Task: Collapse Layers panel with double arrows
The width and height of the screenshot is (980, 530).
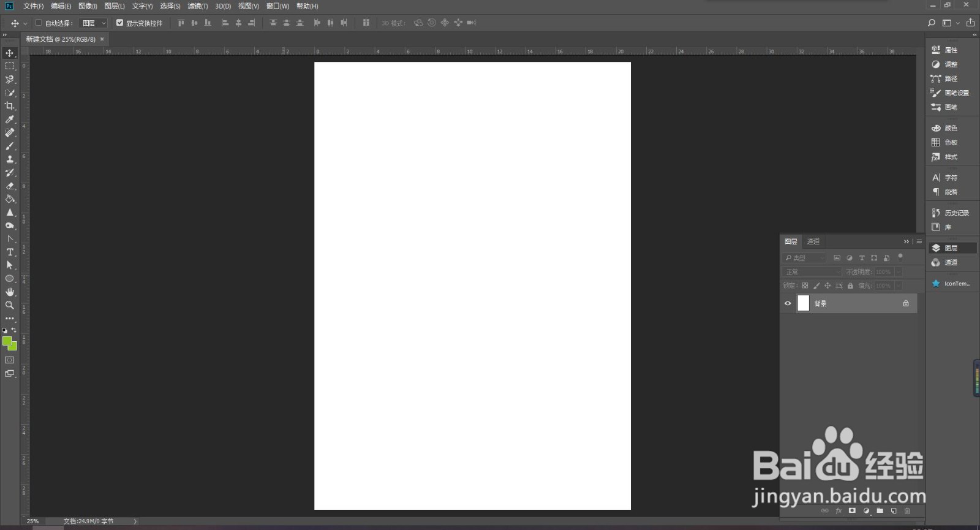Action: click(x=907, y=241)
